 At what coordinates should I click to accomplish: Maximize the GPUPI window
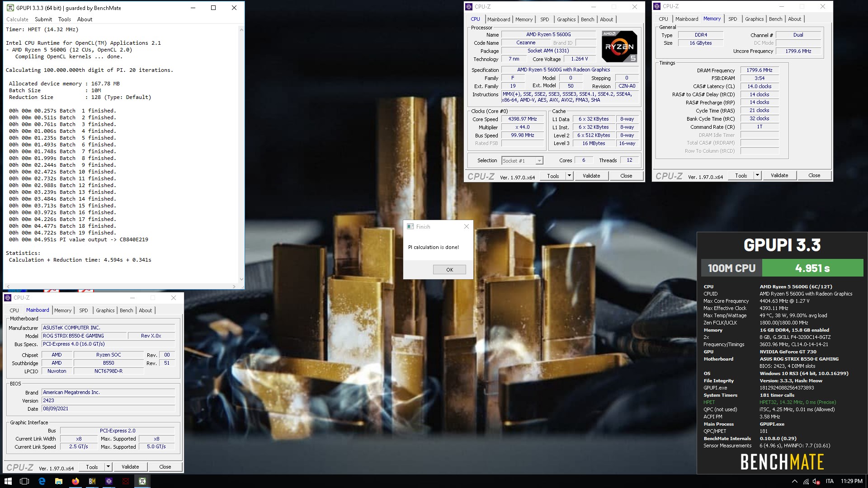click(213, 8)
